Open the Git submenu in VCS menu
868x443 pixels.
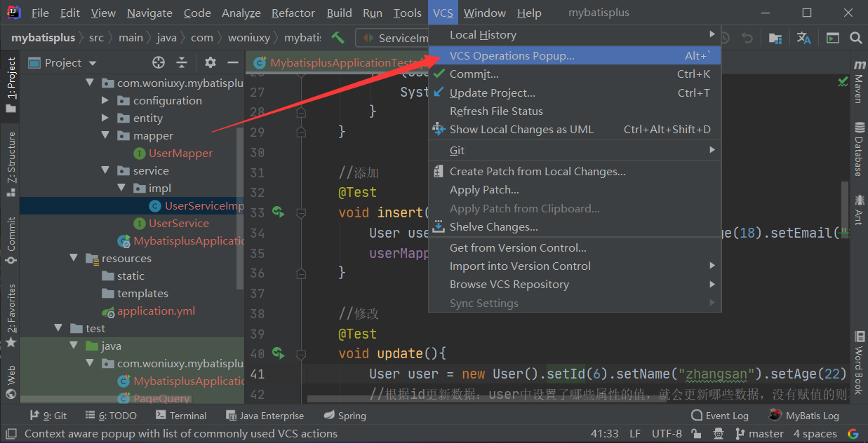(x=575, y=150)
